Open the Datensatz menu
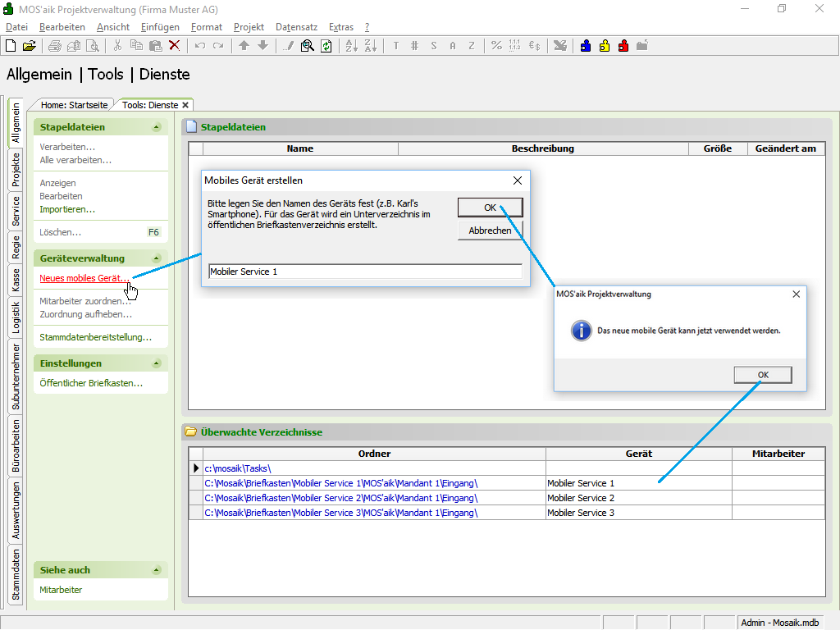The width and height of the screenshot is (840, 630). 297,27
